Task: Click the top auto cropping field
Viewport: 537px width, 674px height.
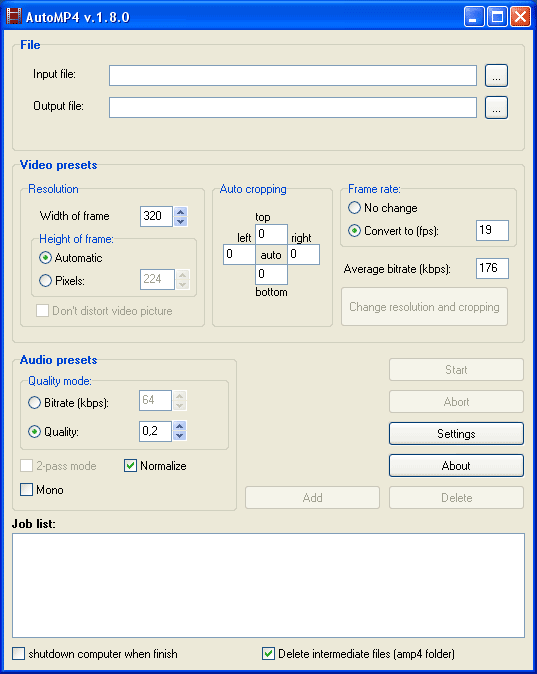Action: (271, 234)
